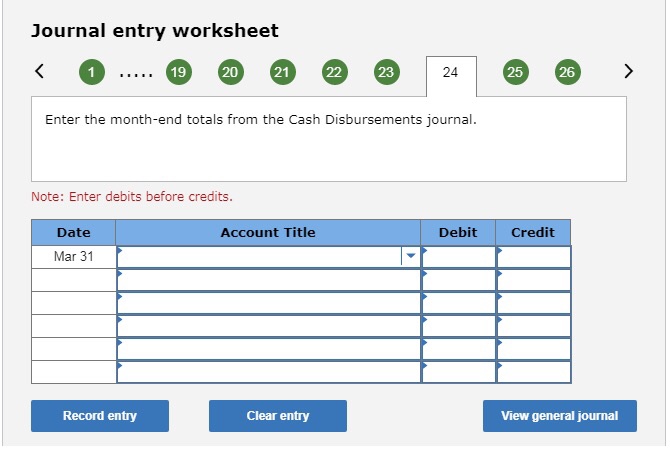Open journal entry 21
The width and height of the screenshot is (670, 450).
click(282, 72)
